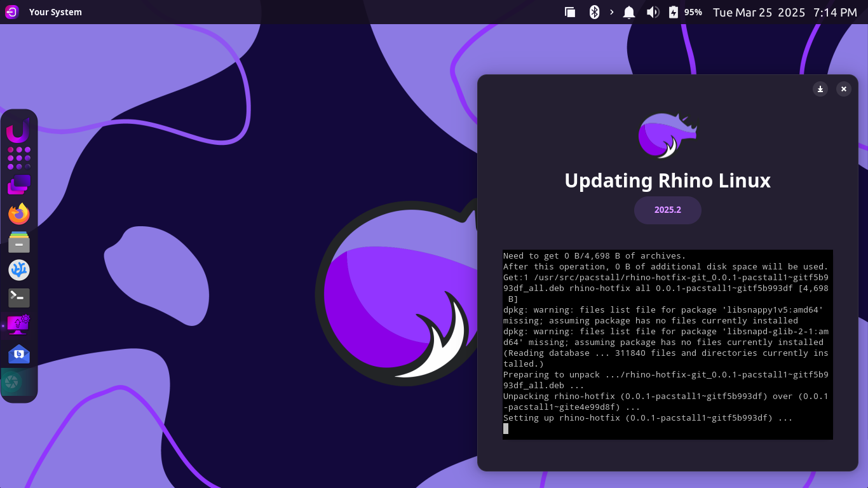Image resolution: width=868 pixels, height=488 pixels.
Task: Click the 'Unpacking rhino-hotfix' terminal line
Action: click(666, 402)
